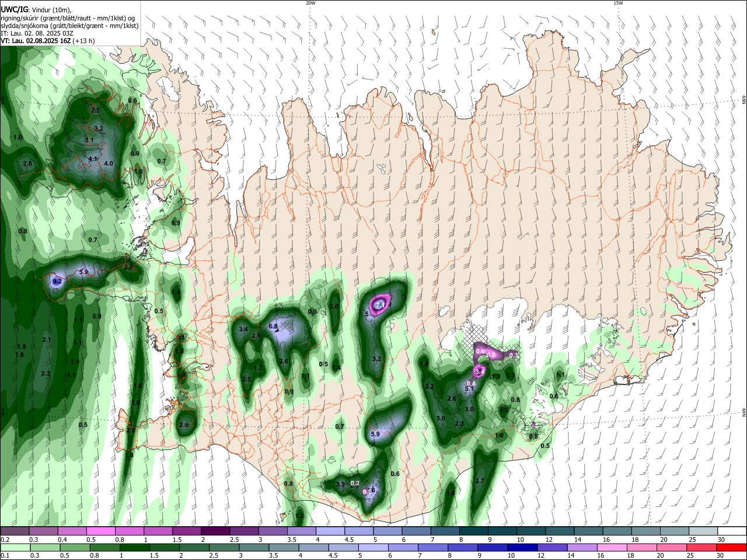Select the 7.1 value inside the pink snow cell
The height and width of the screenshot is (560, 747).
pyautogui.click(x=380, y=304)
